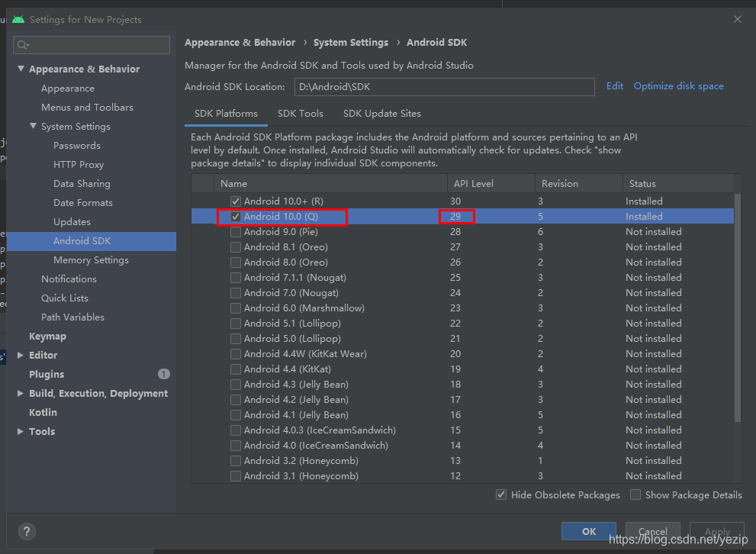Open Memory Settings
This screenshot has height=554, width=756.
pos(91,260)
